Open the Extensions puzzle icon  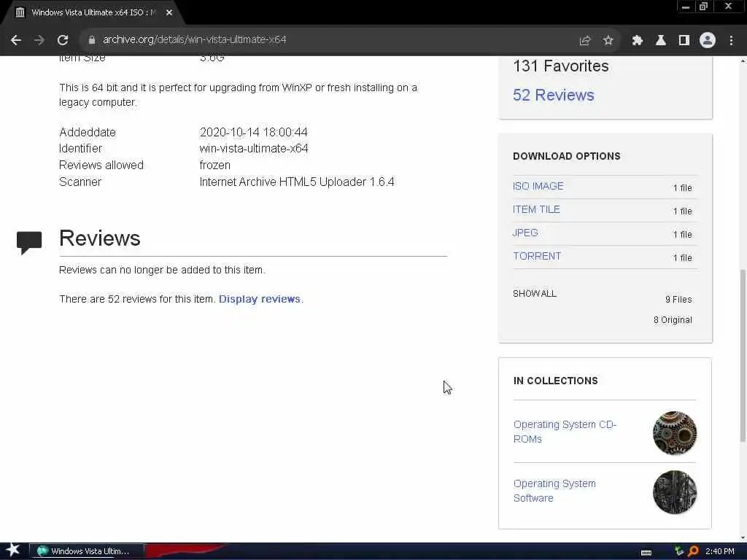tap(637, 41)
